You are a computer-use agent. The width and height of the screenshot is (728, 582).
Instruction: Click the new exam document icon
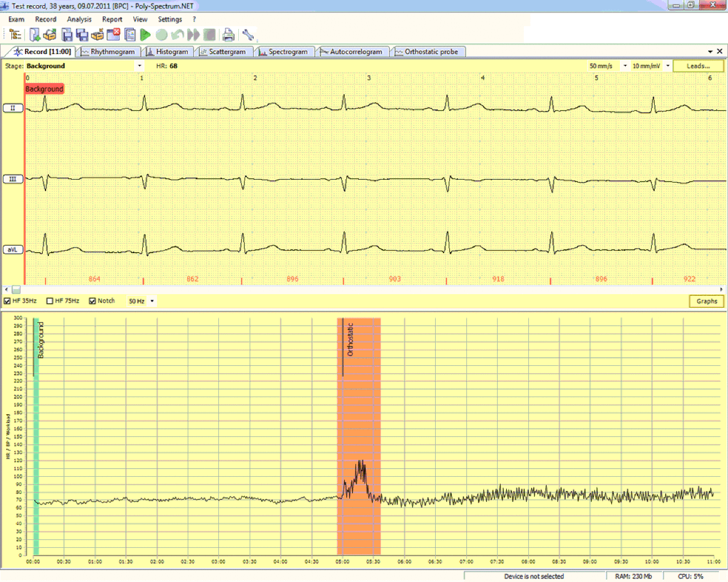pos(35,35)
